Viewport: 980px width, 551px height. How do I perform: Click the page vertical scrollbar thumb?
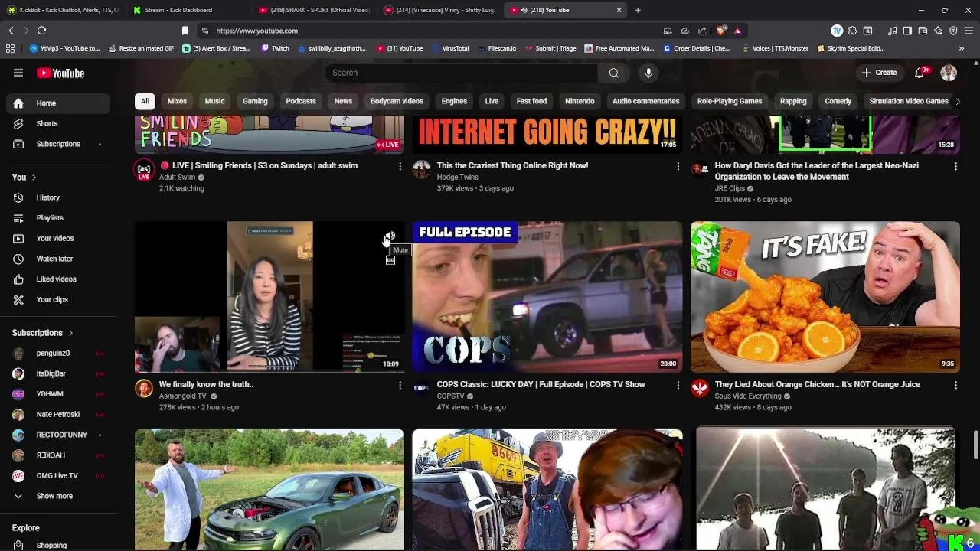click(x=975, y=445)
